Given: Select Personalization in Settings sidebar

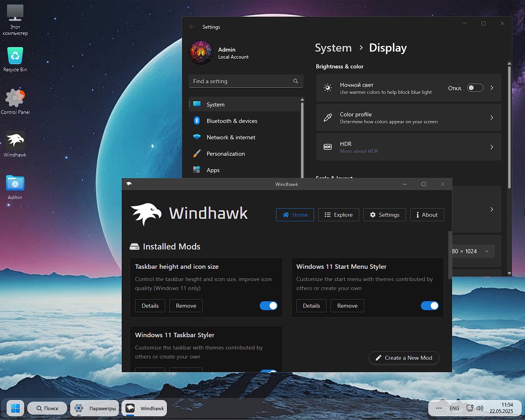Looking at the screenshot, I should tap(244, 154).
